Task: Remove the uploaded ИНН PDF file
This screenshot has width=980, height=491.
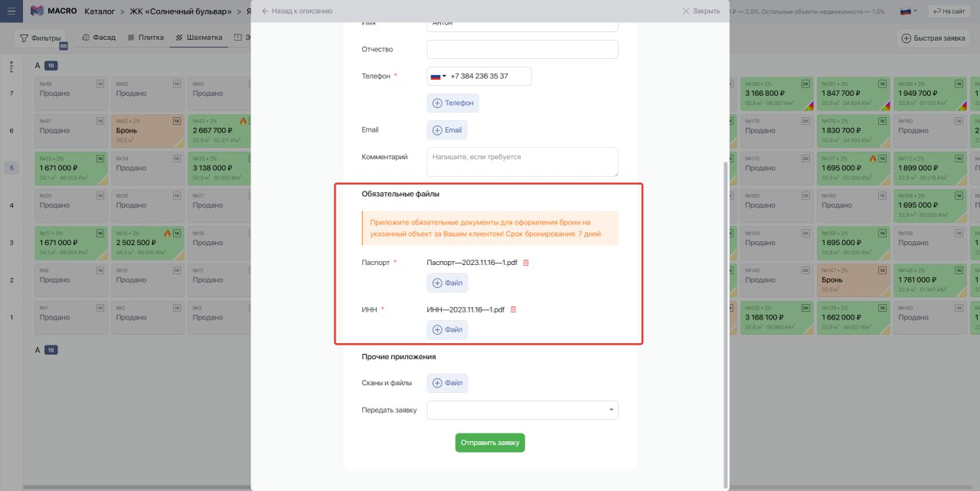Action: (514, 309)
